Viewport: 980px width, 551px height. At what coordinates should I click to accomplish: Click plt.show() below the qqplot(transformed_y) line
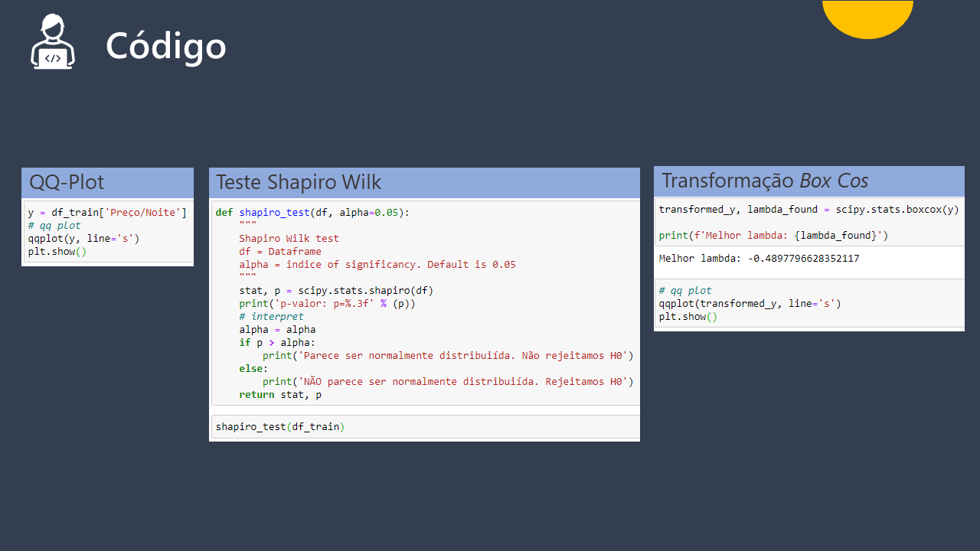[x=688, y=317]
